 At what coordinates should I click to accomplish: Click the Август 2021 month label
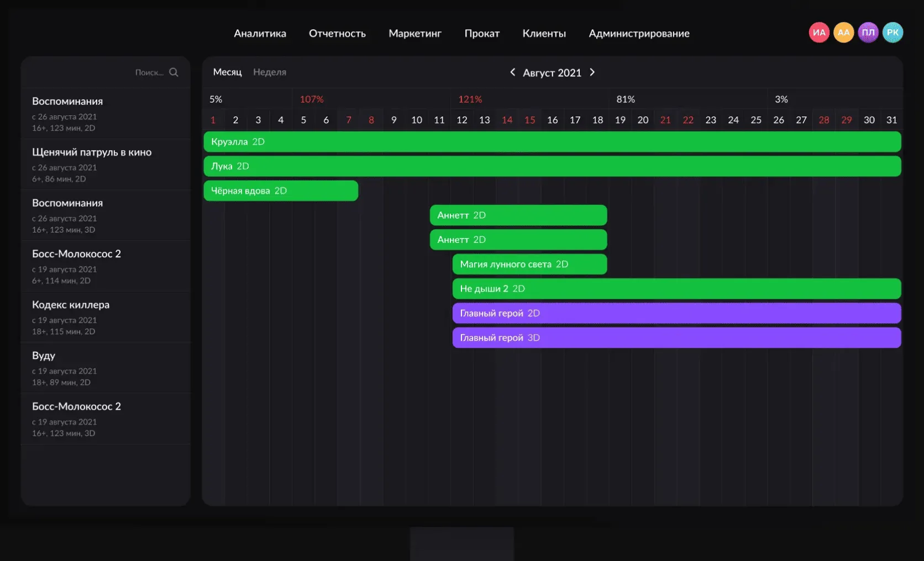(x=552, y=73)
